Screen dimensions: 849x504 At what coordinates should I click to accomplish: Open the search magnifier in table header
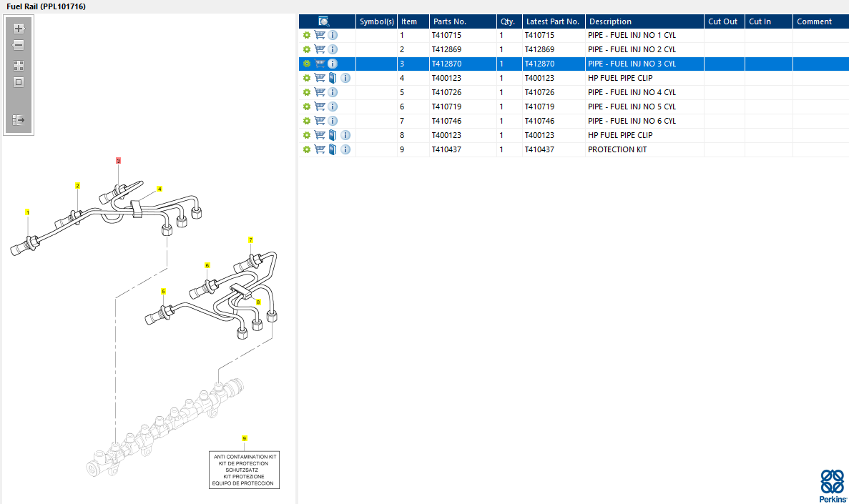(323, 21)
